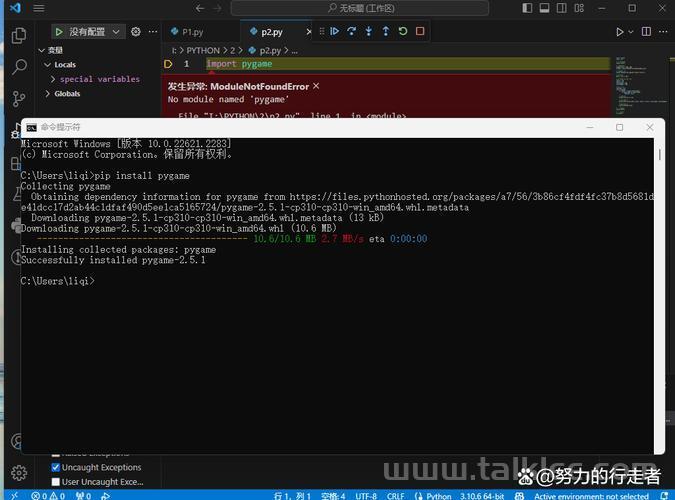Image resolution: width=675 pixels, height=500 pixels.
Task: Change UTF-8 file encoding
Action: 366,496
